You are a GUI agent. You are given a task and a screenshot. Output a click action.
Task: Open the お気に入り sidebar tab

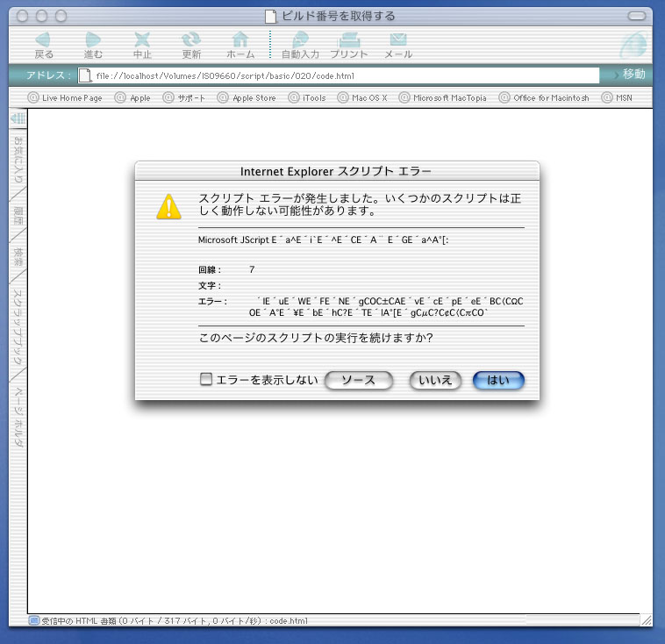coord(18,159)
